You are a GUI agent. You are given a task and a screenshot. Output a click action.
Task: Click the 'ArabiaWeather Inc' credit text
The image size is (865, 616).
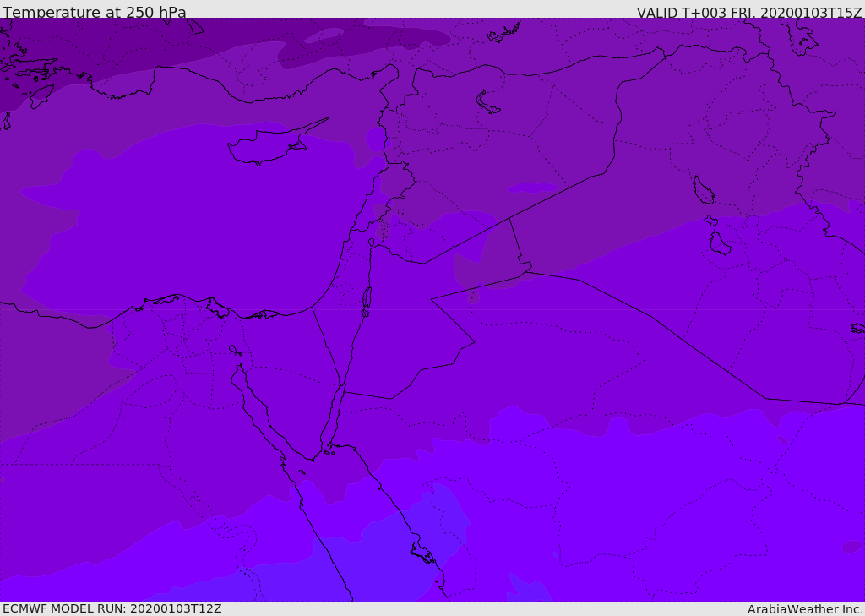805,609
